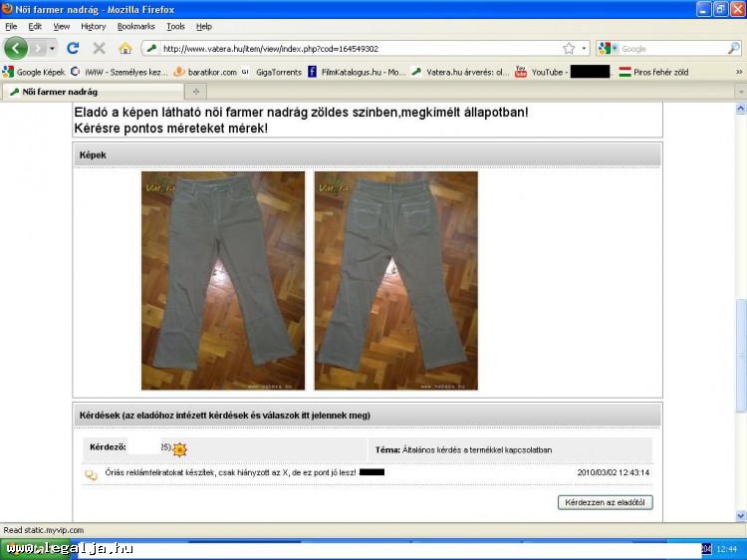Viewport: 747px width, 560px height.
Task: Open the History menu
Action: 93,26
